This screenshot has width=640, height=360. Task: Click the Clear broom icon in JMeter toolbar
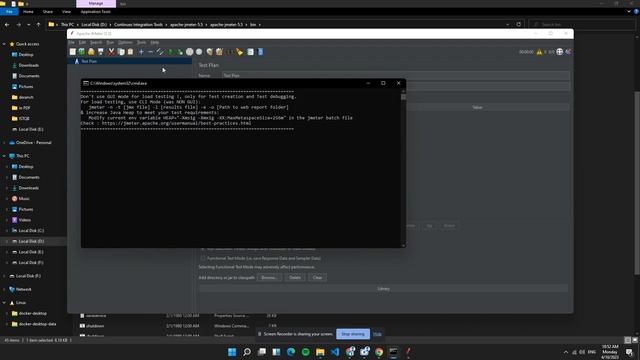click(x=209, y=52)
